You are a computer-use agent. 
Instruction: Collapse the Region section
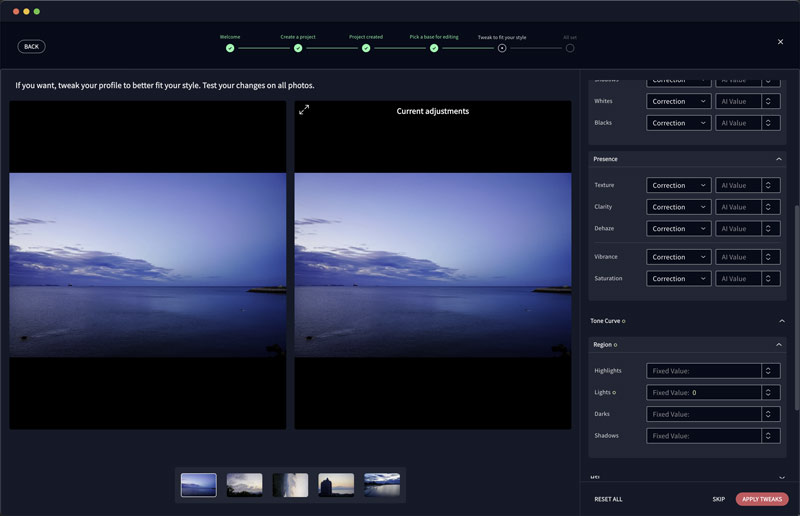point(779,345)
